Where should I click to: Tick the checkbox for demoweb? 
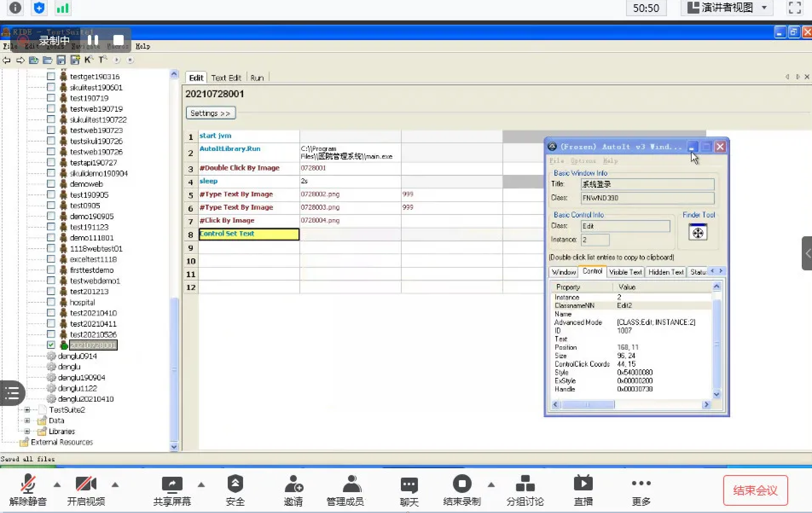(51, 183)
